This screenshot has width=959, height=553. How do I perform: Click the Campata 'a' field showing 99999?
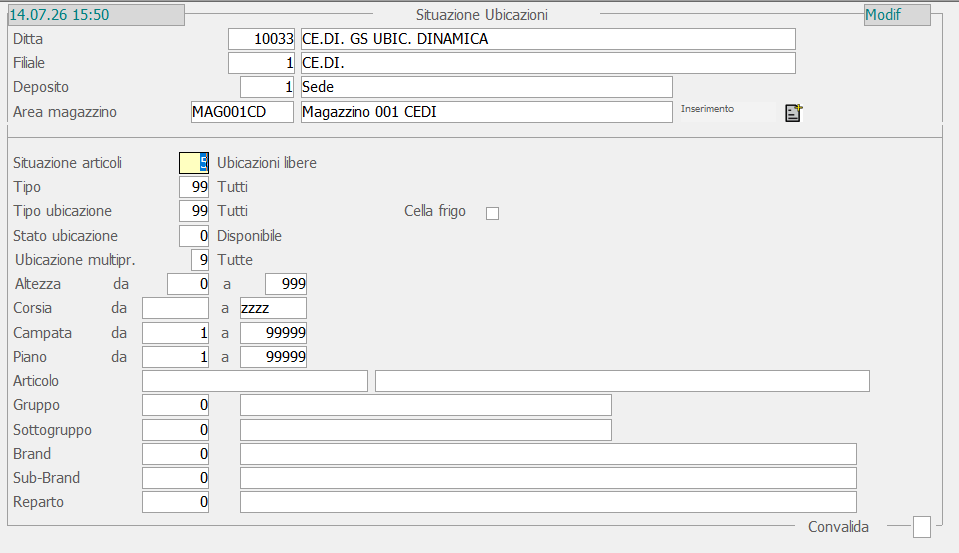[273, 333]
